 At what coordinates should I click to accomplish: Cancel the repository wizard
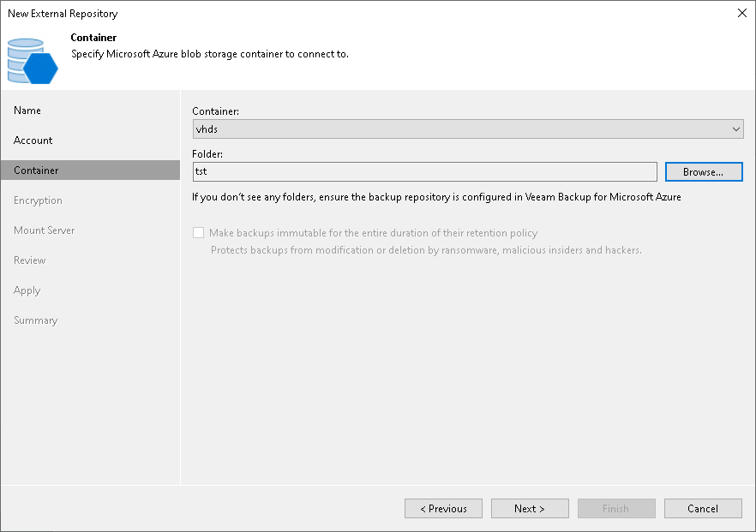(x=703, y=508)
